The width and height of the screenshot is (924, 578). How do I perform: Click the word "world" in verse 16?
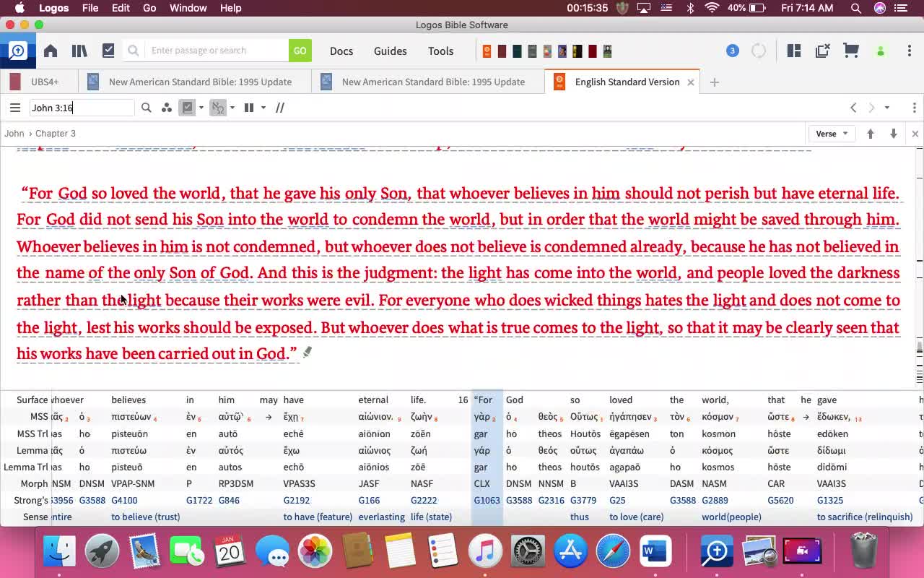[201, 193]
